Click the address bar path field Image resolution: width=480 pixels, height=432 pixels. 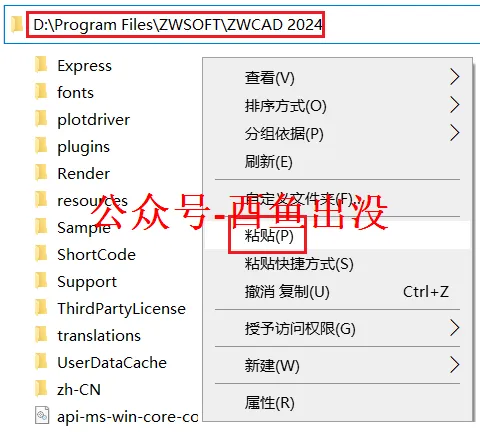(x=242, y=25)
